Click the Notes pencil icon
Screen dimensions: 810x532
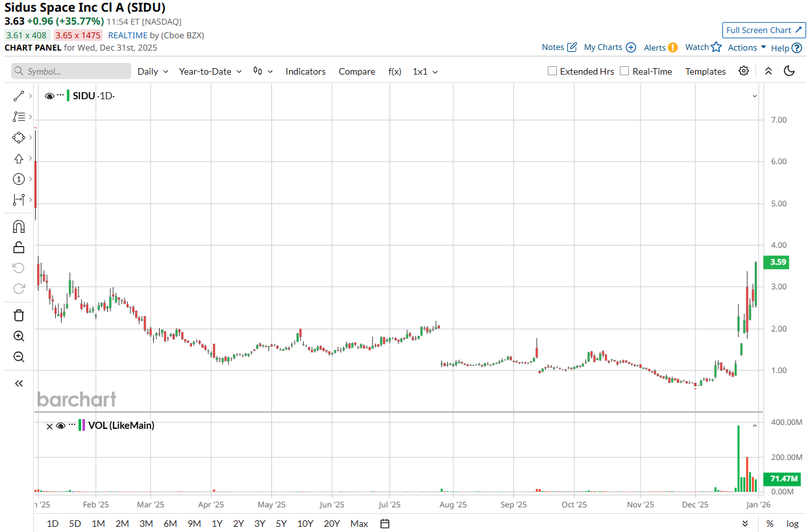(572, 47)
